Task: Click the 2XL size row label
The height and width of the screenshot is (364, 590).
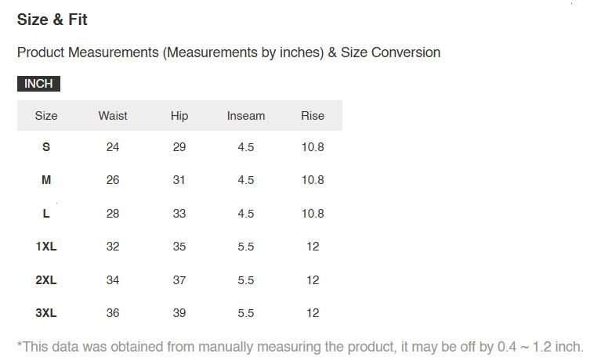Action: click(46, 280)
